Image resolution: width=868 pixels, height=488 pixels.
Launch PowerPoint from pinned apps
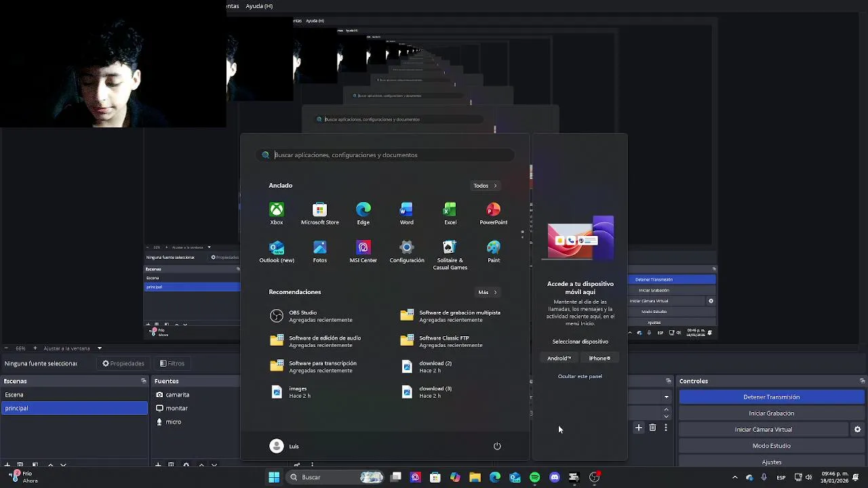(x=494, y=213)
